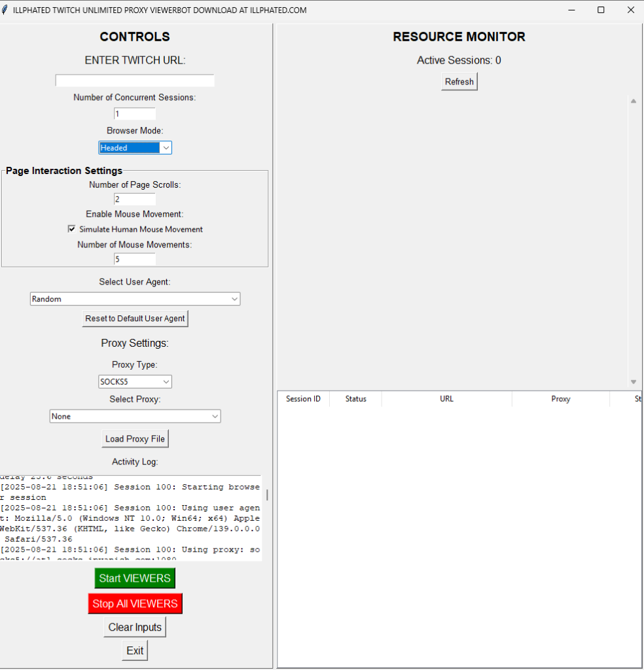This screenshot has width=644, height=670.
Task: Click the Resource Monitor scrollbar up arrow
Action: [x=634, y=101]
